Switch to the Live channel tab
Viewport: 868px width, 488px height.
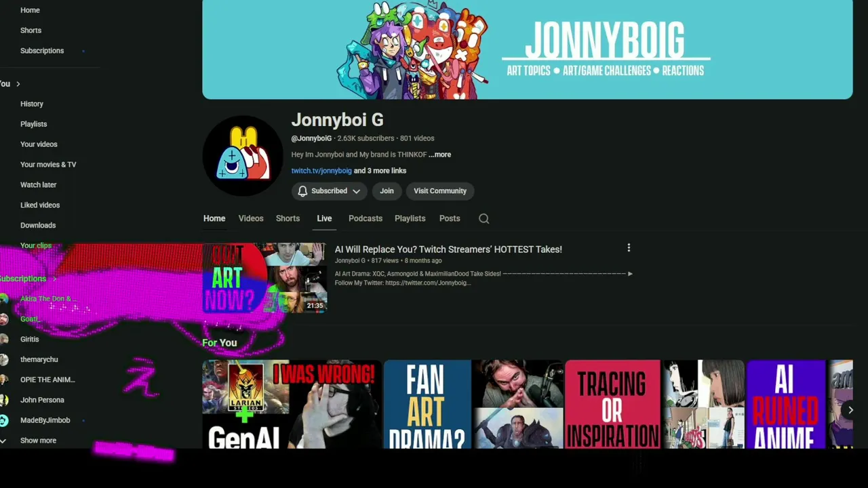tap(324, 218)
